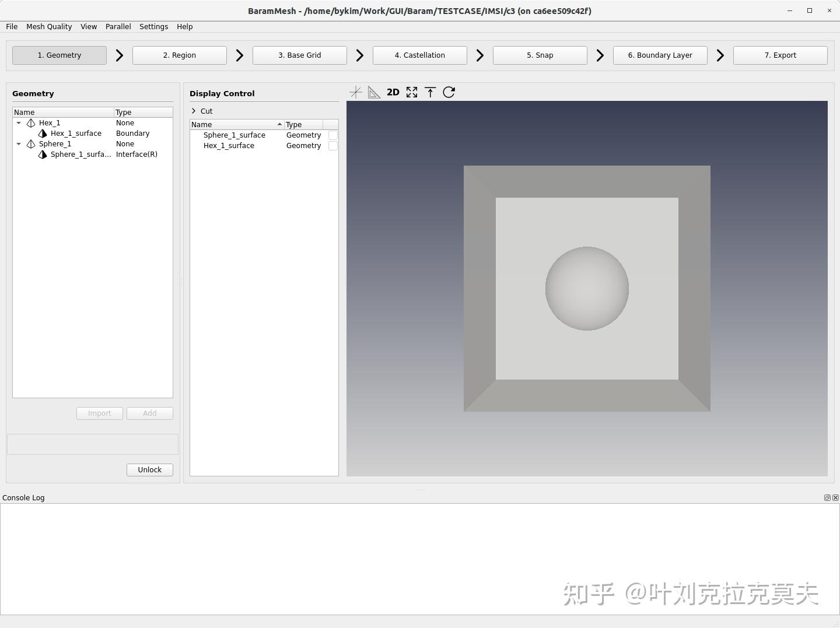This screenshot has width=840, height=628.
Task: Click the align-up arrow view icon
Action: 430,92
